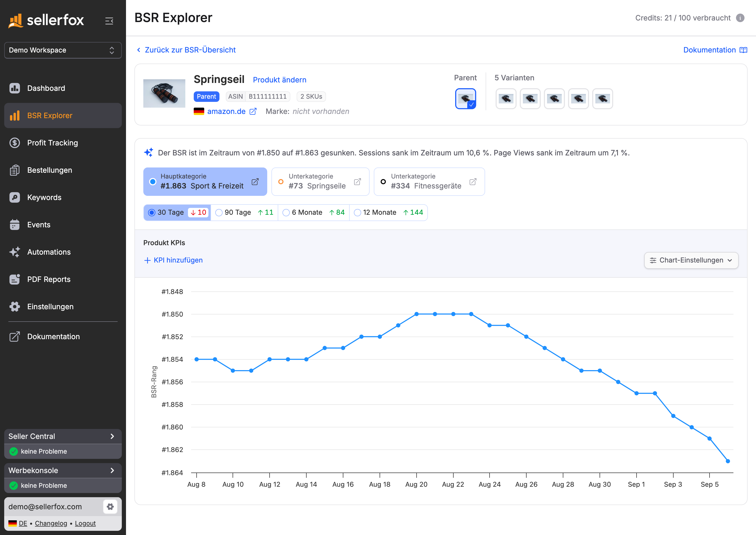
Task: Select Unterkategorie Springseile radio option
Action: tap(281, 182)
